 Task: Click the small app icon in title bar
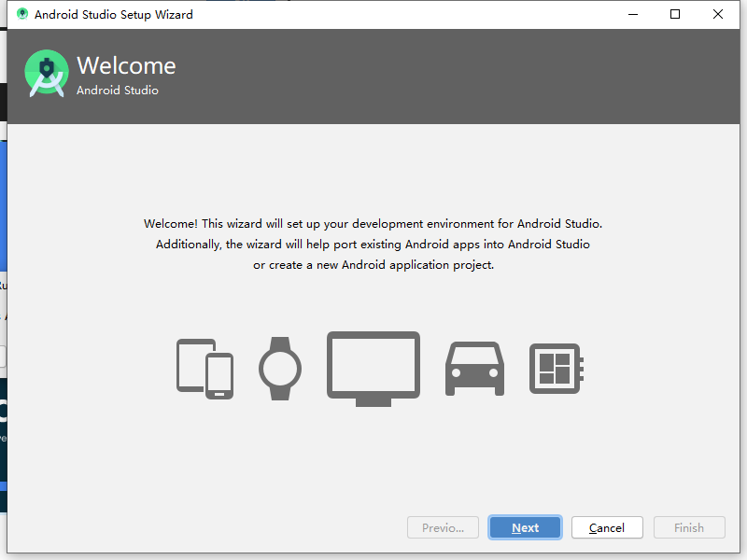pyautogui.click(x=22, y=14)
